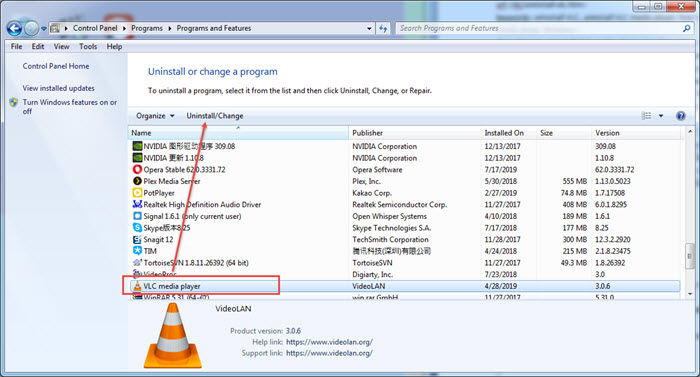The image size is (700, 377).
Task: Click the shield icon beside Windows features
Action: tap(14, 102)
